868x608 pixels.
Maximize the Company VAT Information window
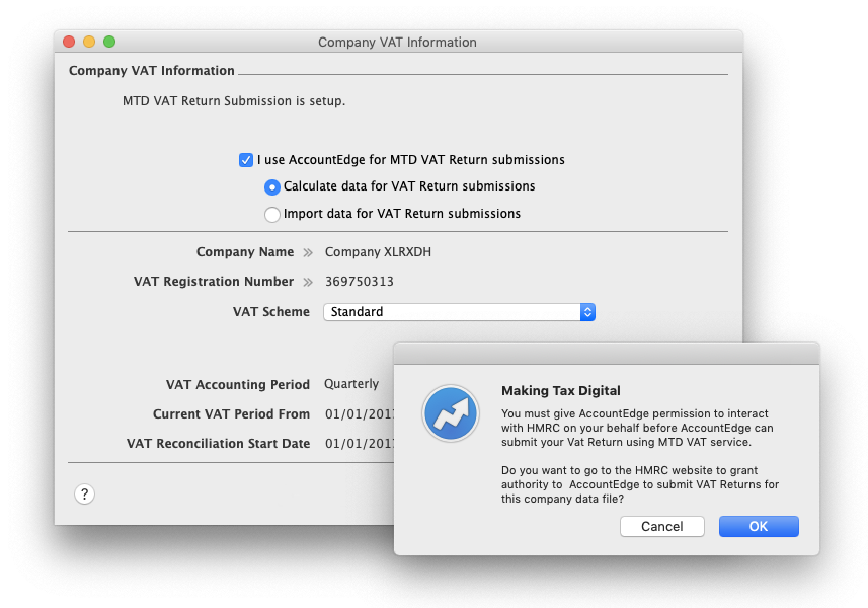109,42
